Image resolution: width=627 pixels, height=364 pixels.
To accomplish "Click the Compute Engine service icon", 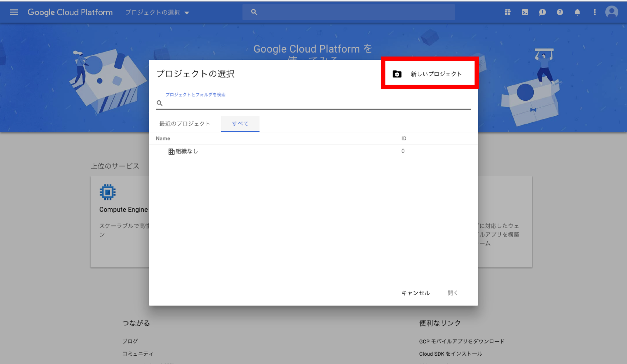I will pyautogui.click(x=107, y=192).
